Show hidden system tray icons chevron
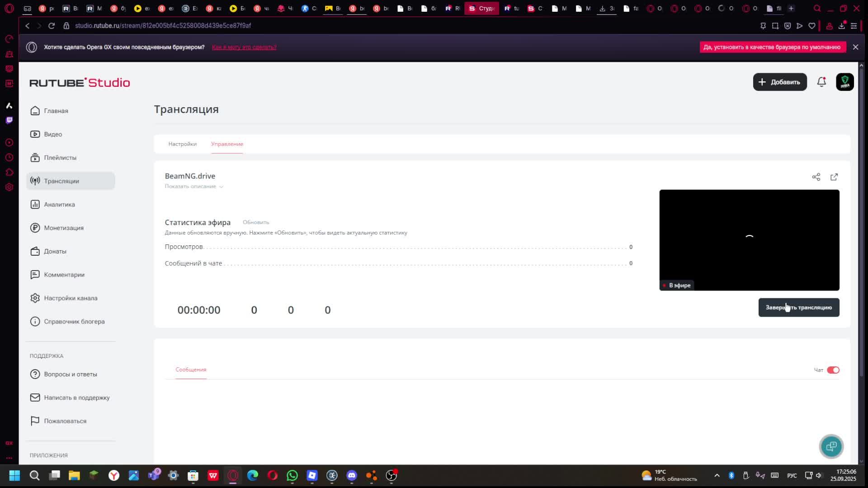This screenshot has height=488, width=868. coord(717,475)
